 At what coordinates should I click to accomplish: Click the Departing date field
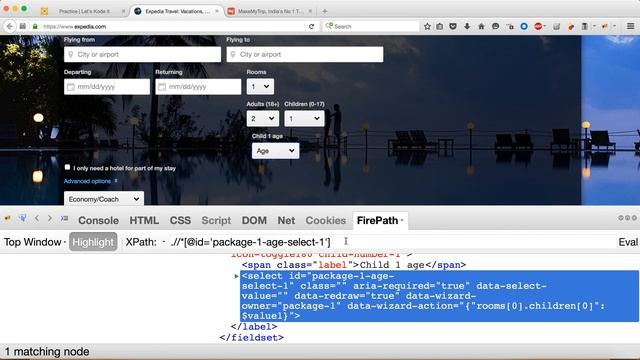pos(107,87)
